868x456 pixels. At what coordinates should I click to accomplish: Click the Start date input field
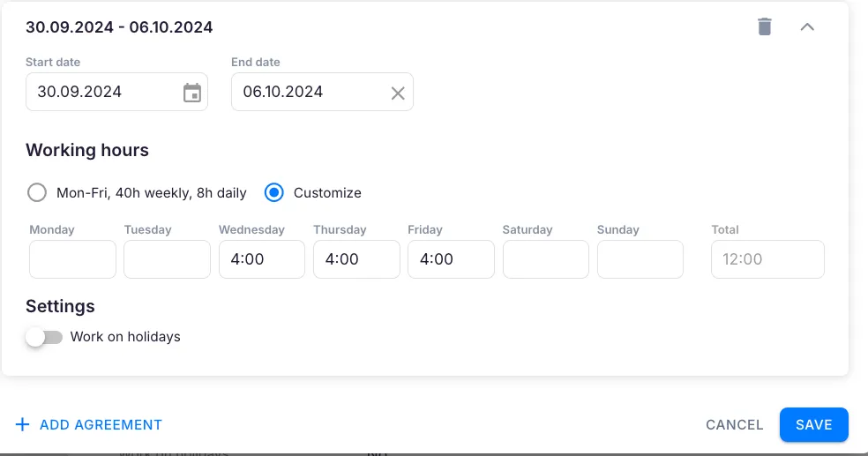pyautogui.click(x=101, y=92)
